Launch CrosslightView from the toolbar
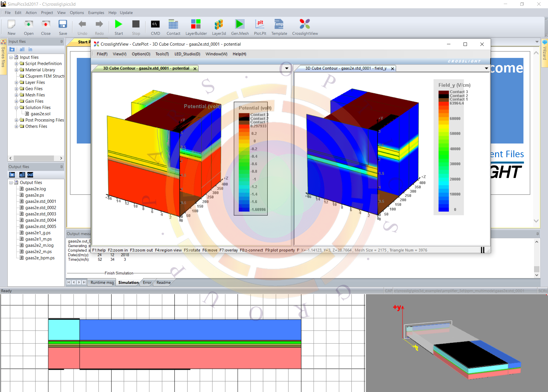Viewport: 548px width, 392px height. click(305, 27)
